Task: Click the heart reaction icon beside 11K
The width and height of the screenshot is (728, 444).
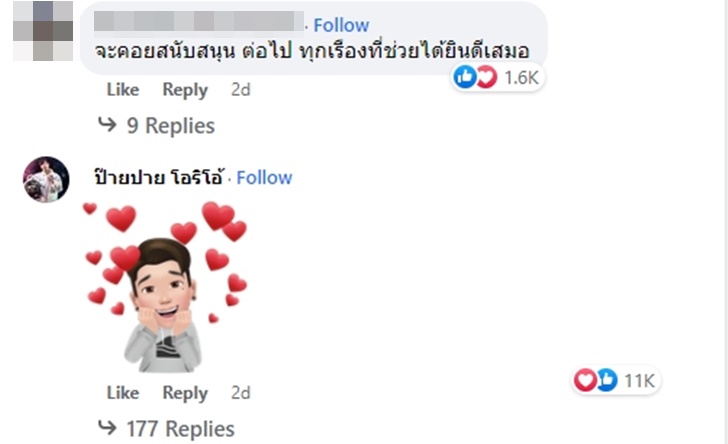Action: click(x=585, y=380)
